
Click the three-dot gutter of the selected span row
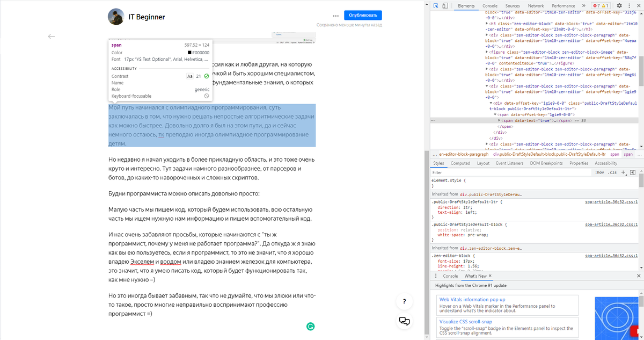click(x=433, y=121)
